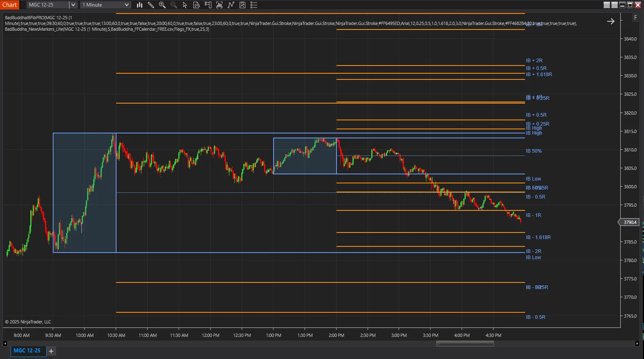The height and width of the screenshot is (359, 644).
Task: Click the 3790.4 current price marker
Action: 630,222
